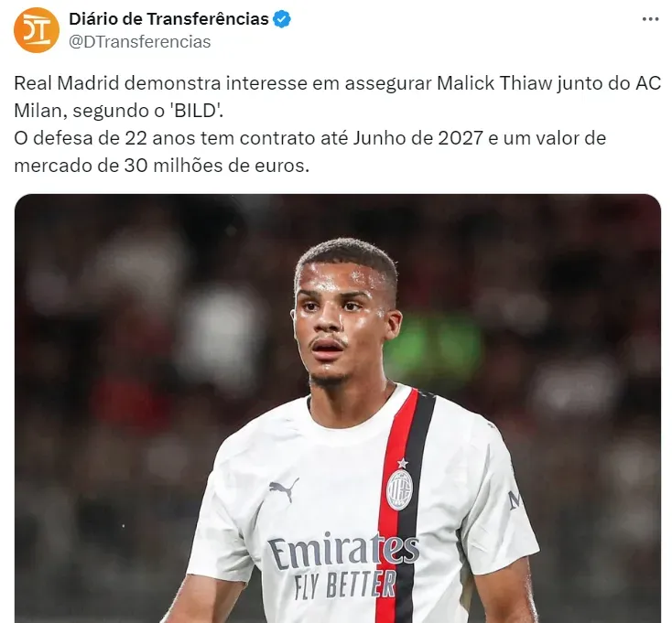Image resolution: width=672 pixels, height=623 pixels.
Task: Click 'Junho de 2027' in the tweet
Action: [x=418, y=138]
